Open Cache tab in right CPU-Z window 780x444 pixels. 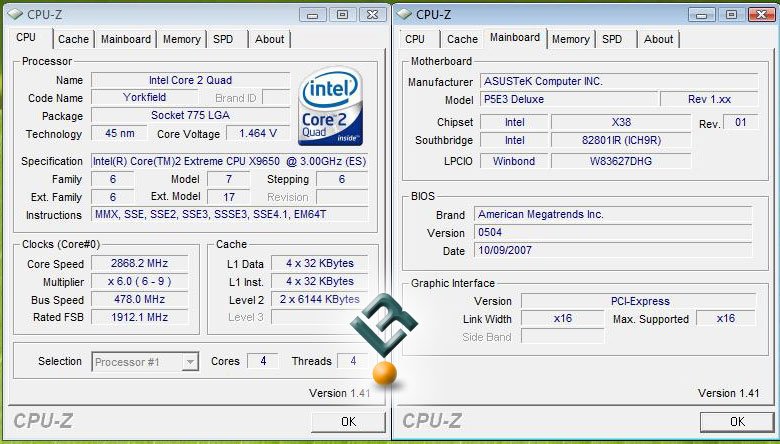pos(462,39)
